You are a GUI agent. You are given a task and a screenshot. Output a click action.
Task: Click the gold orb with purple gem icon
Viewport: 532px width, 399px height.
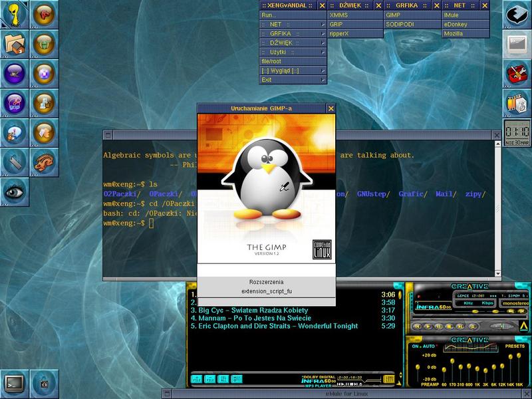[x=44, y=73]
